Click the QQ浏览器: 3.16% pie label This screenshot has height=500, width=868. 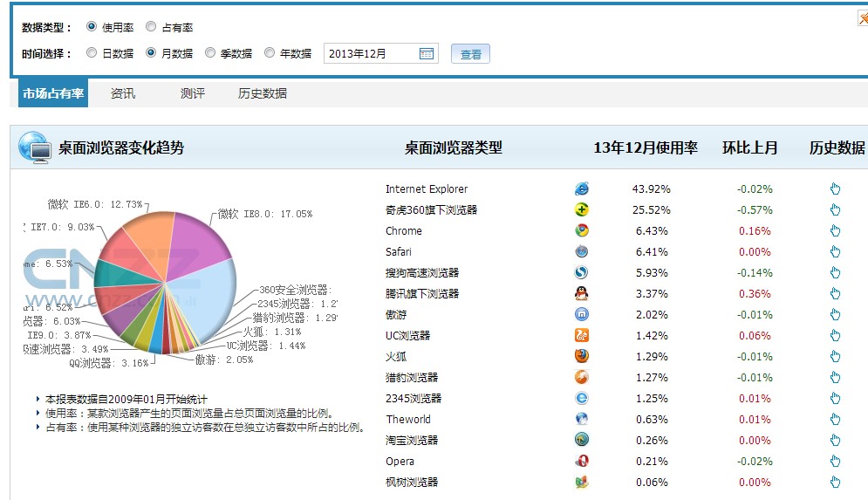point(108,363)
